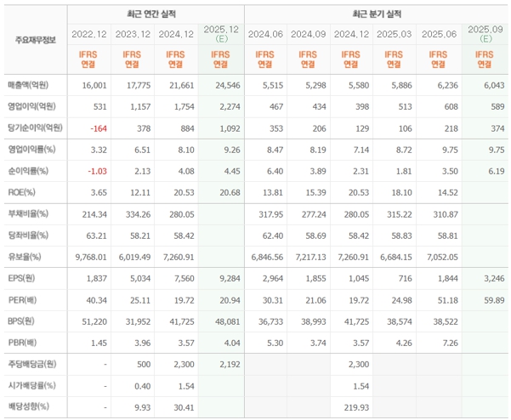Image resolution: width=511 pixels, height=420 pixels.
Task: Select the 부채비율(%) row label
Action: 30,213
